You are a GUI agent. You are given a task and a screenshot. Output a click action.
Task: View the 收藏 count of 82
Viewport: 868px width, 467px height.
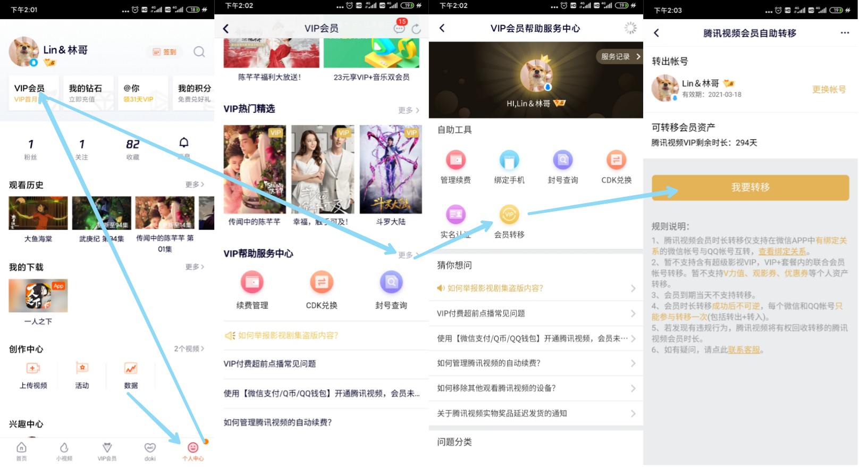click(133, 149)
